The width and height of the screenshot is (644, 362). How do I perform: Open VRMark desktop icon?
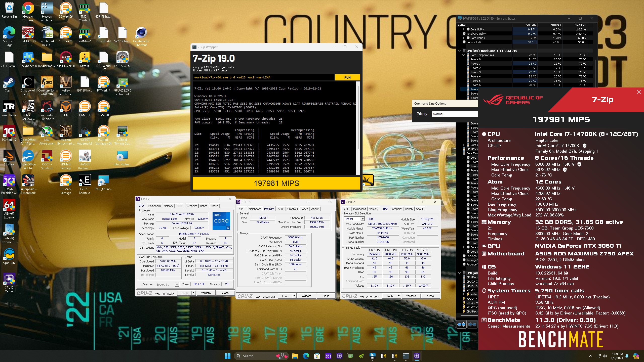point(66,109)
